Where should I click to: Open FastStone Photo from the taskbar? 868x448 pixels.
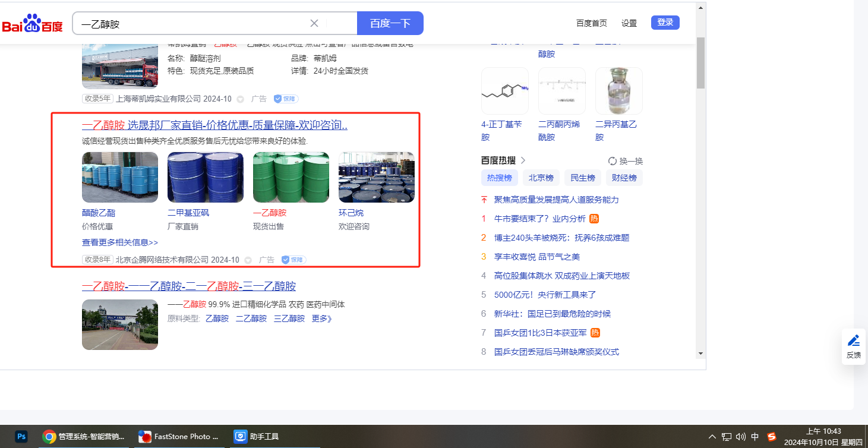(x=179, y=437)
